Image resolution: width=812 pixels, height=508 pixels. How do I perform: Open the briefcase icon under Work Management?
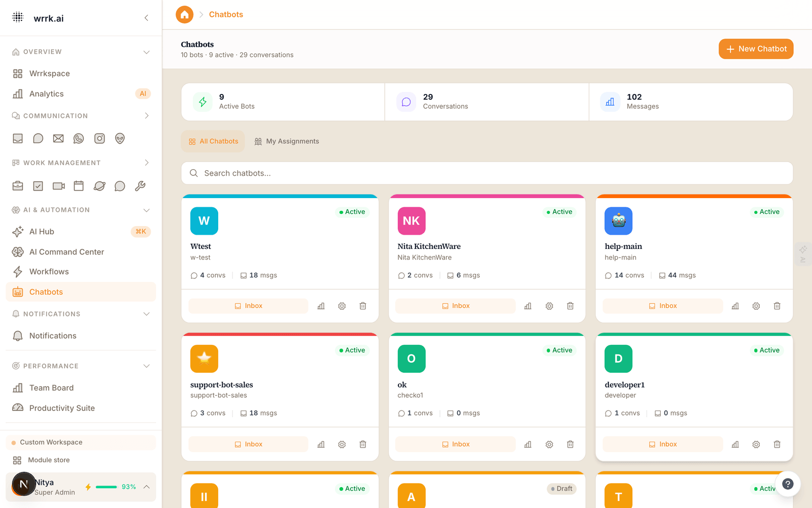tap(18, 186)
